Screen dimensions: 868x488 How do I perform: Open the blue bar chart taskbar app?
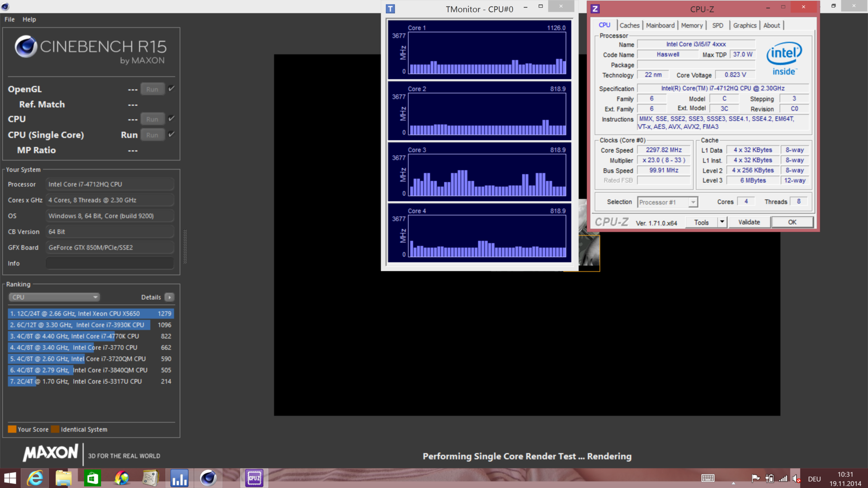point(179,478)
